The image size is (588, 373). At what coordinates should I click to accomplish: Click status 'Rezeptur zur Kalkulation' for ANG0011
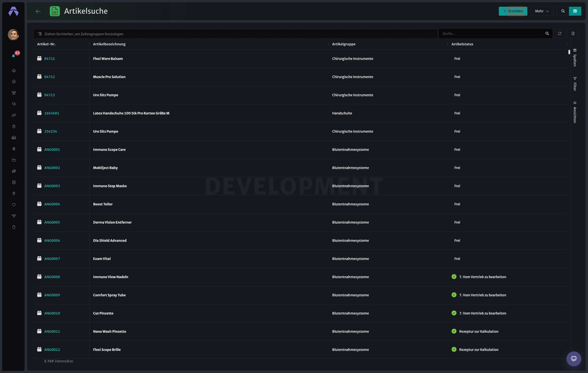[479, 331]
